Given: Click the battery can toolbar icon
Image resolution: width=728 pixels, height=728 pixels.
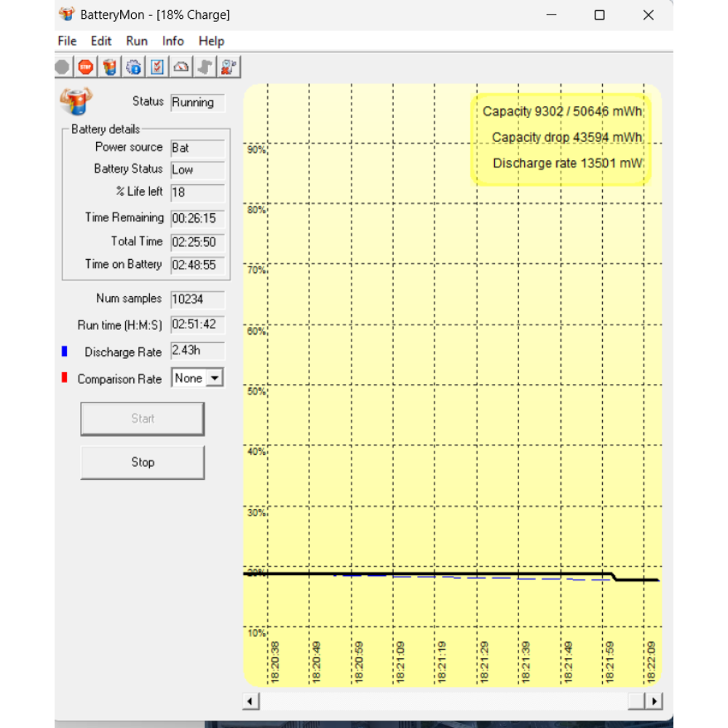Looking at the screenshot, I should [x=110, y=68].
